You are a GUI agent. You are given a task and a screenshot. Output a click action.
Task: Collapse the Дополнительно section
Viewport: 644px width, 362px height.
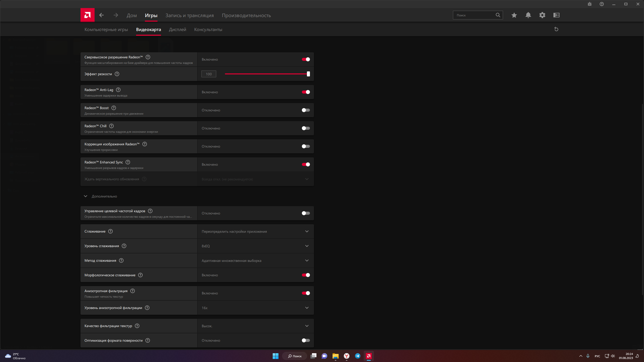point(86,196)
